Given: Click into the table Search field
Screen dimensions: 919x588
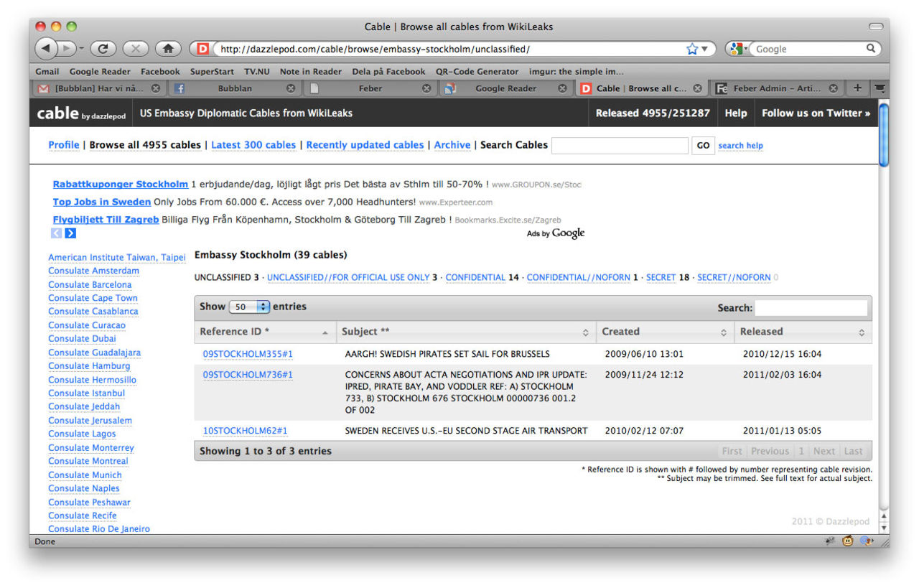Looking at the screenshot, I should 811,307.
